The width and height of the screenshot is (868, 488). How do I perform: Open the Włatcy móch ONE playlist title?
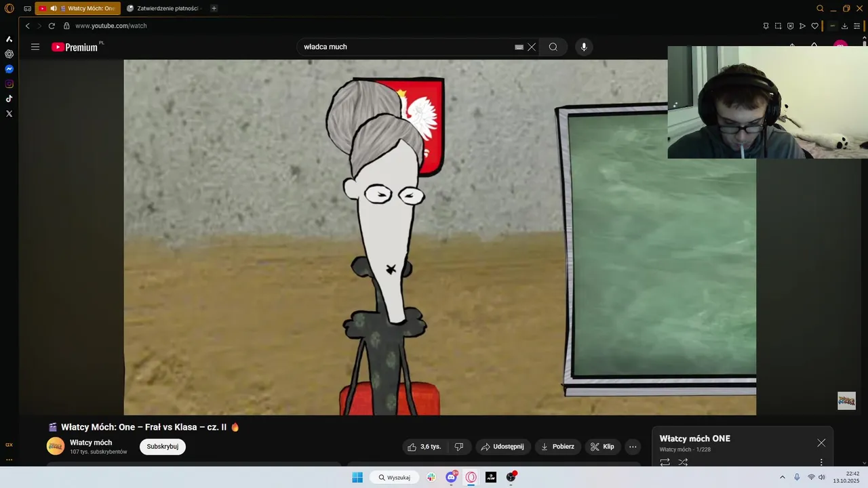(x=695, y=439)
